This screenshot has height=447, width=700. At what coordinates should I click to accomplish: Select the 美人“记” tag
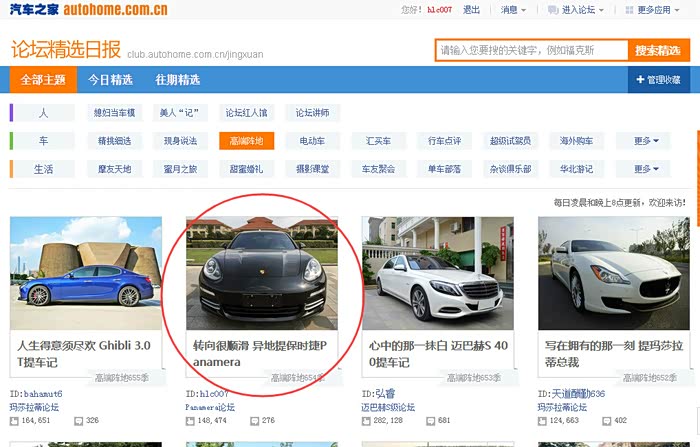pos(180,113)
